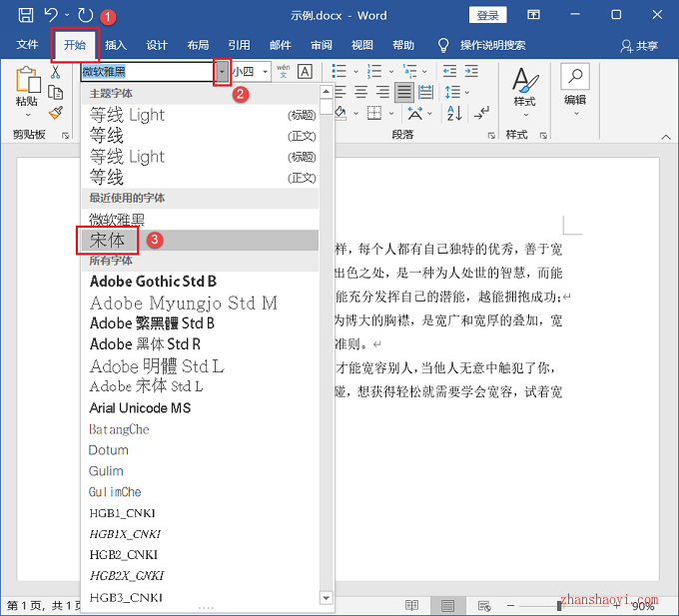The height and width of the screenshot is (616, 679).
Task: Switch to web layout view
Action: 483,605
